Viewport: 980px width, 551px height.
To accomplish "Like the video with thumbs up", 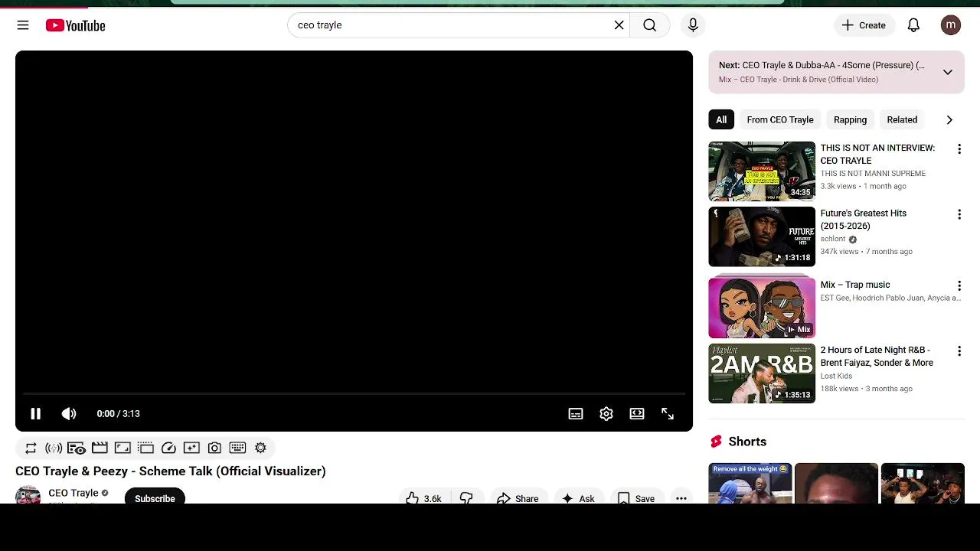I will (x=423, y=497).
